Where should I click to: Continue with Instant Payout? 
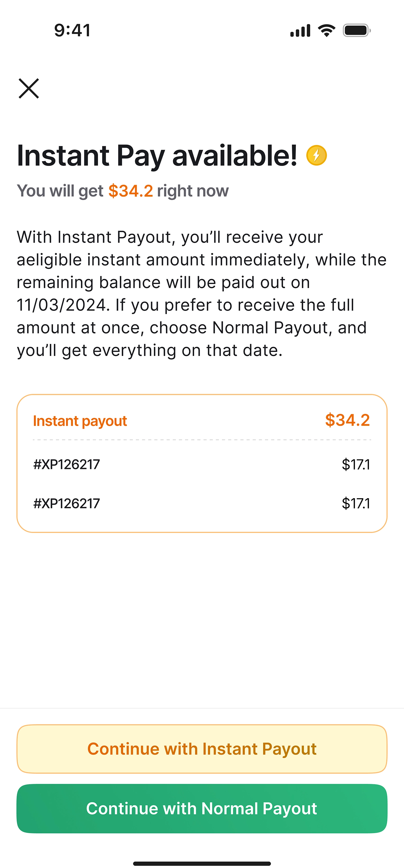(202, 749)
